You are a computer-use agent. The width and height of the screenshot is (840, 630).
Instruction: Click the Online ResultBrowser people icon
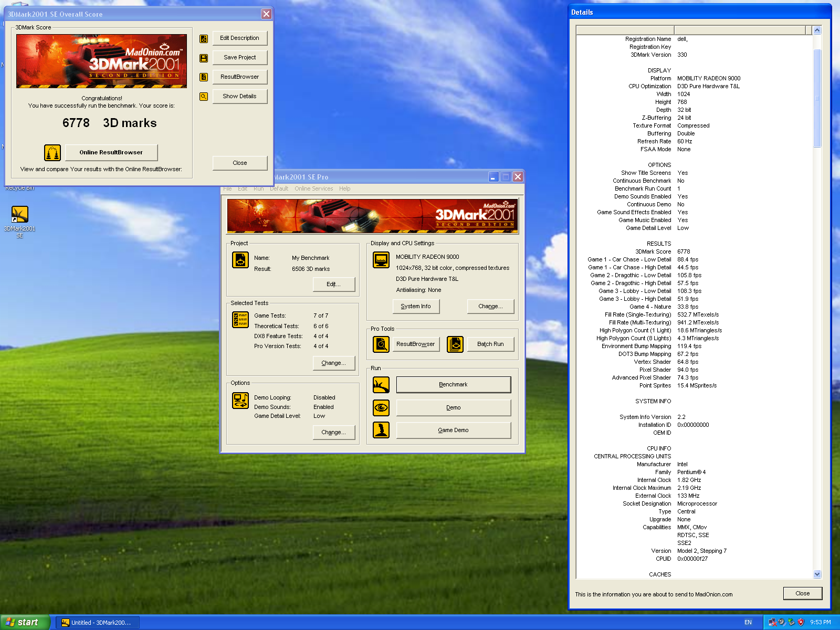[x=52, y=153]
